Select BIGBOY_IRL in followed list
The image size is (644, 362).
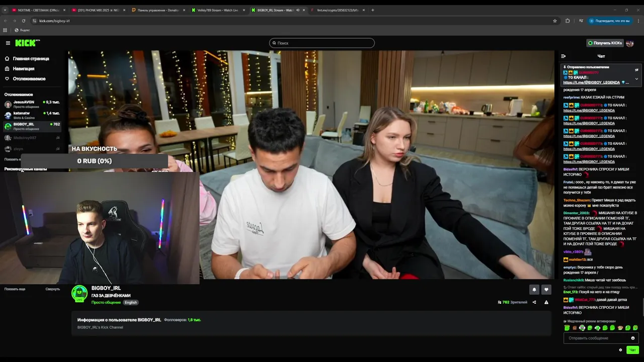(x=32, y=126)
